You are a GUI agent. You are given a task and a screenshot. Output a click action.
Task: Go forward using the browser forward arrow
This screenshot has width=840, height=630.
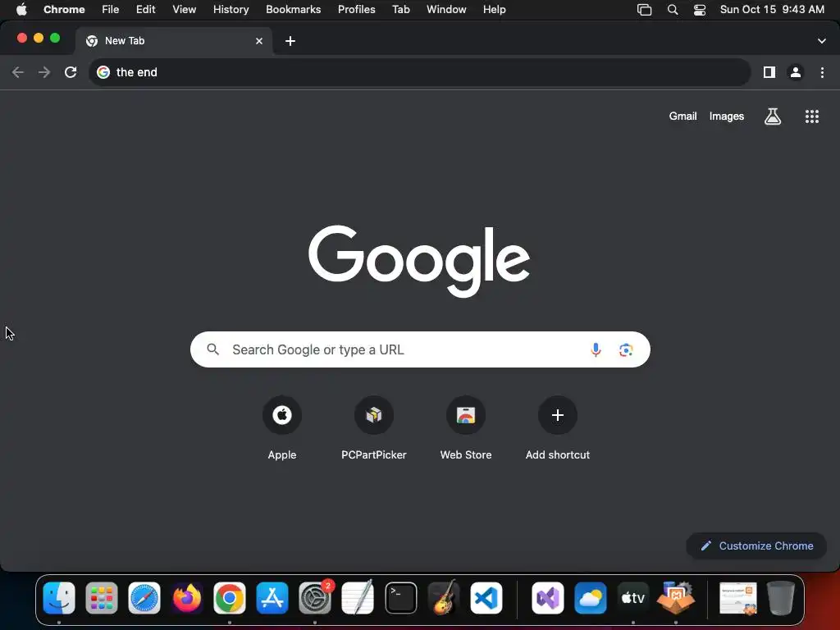coord(44,72)
